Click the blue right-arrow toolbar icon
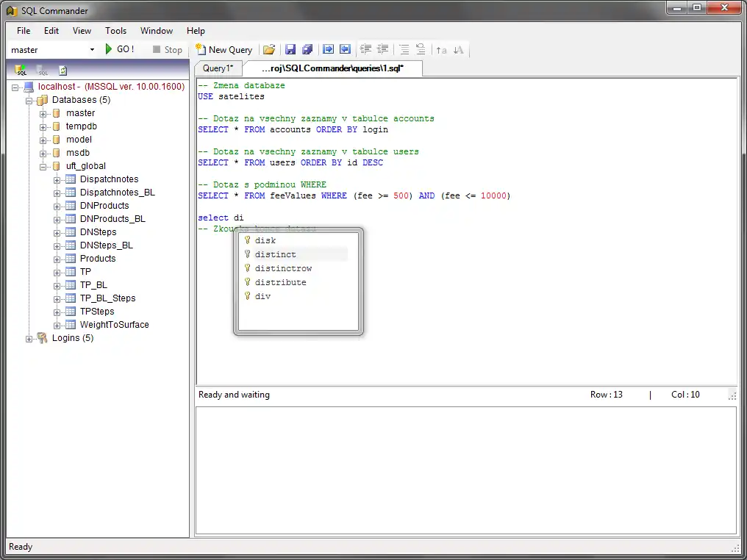747x560 pixels. 329,49
